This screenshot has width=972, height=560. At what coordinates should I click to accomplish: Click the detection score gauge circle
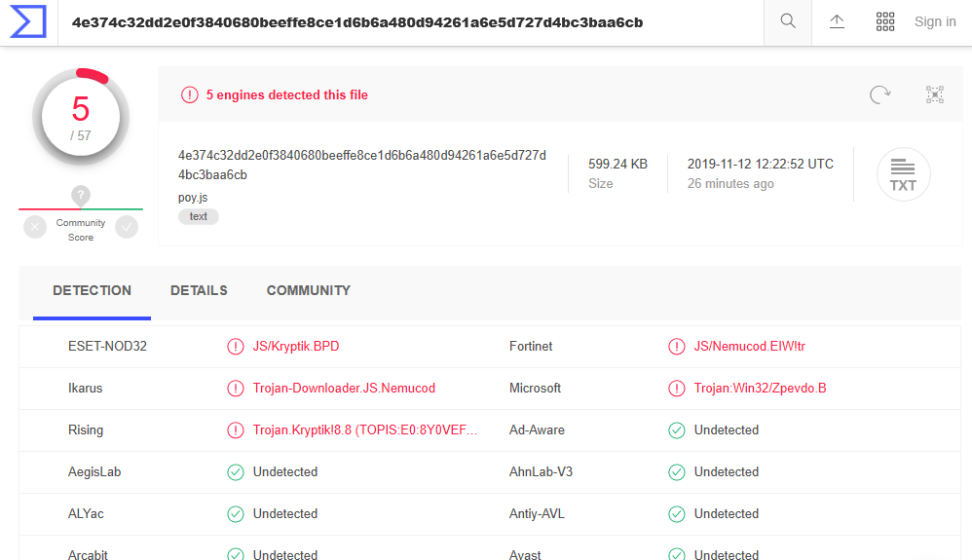pos(81,117)
